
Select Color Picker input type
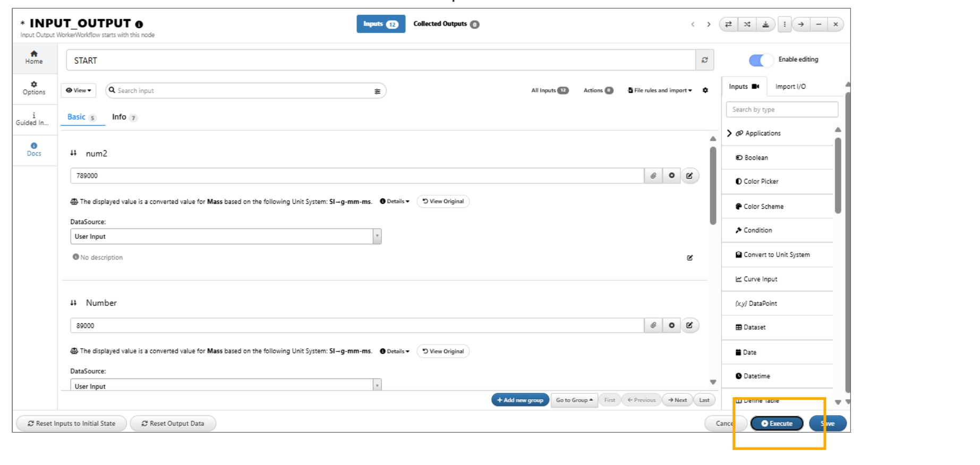(777, 182)
